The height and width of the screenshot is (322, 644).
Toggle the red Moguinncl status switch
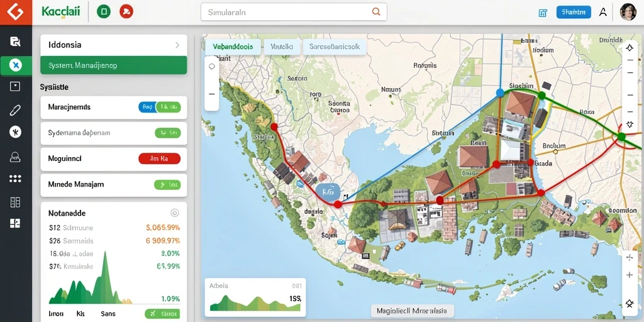(160, 158)
